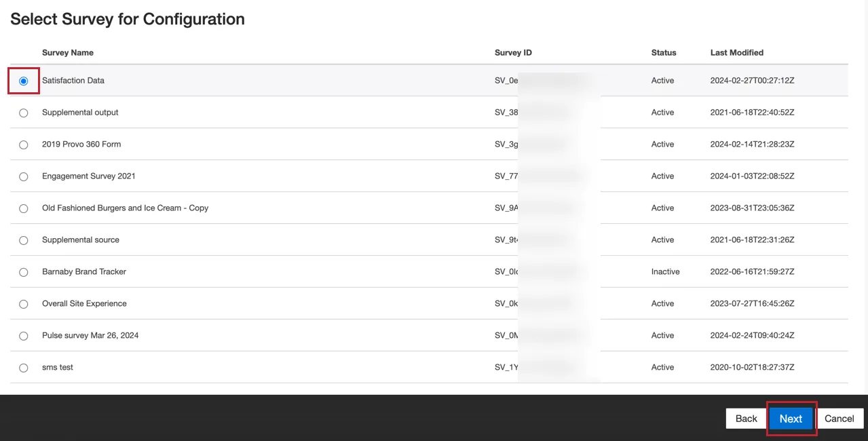This screenshot has width=868, height=441.
Task: Select Engagement Survey 2021
Action: 23,176
